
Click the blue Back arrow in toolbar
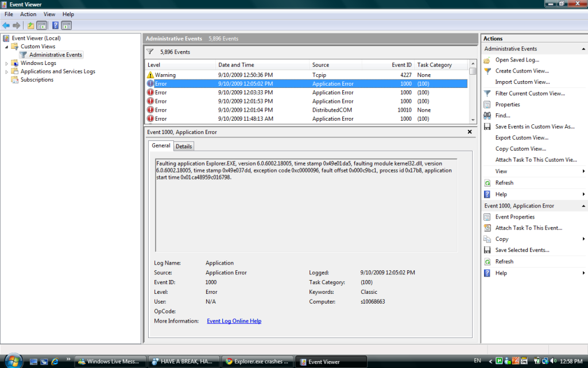(x=6, y=25)
